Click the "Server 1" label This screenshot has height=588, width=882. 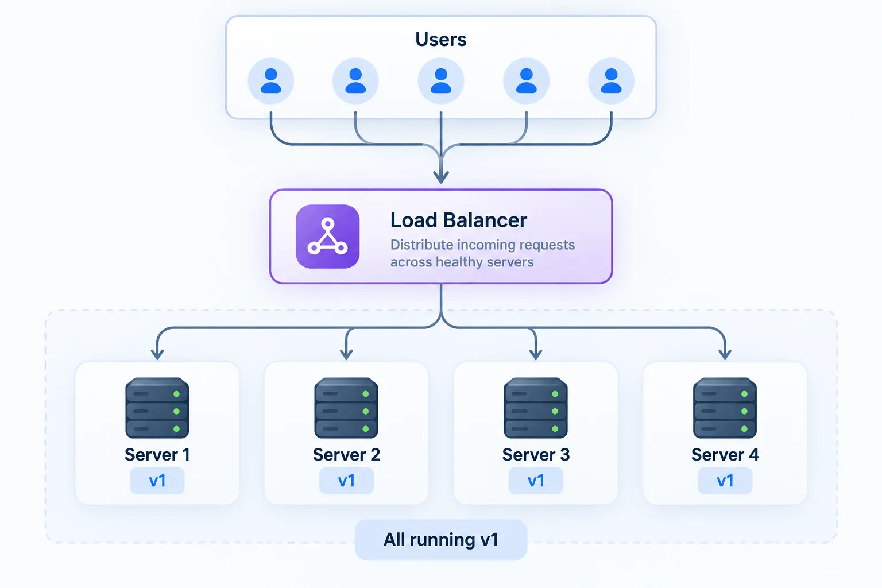coord(157,455)
